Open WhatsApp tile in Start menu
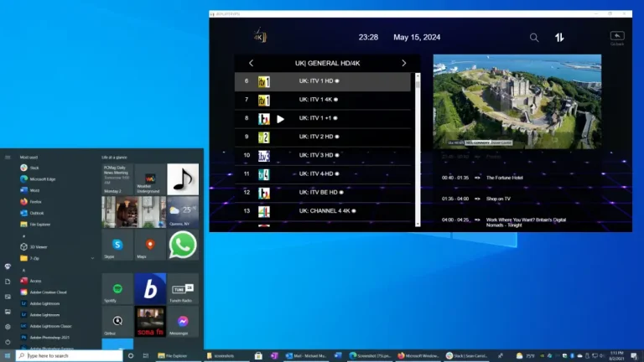Screen dimensions: 644x362 tap(183, 244)
